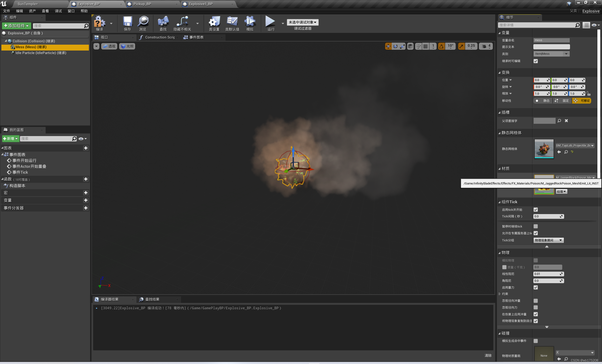Click the component search field
This screenshot has height=364, width=602.
tap(61, 26)
